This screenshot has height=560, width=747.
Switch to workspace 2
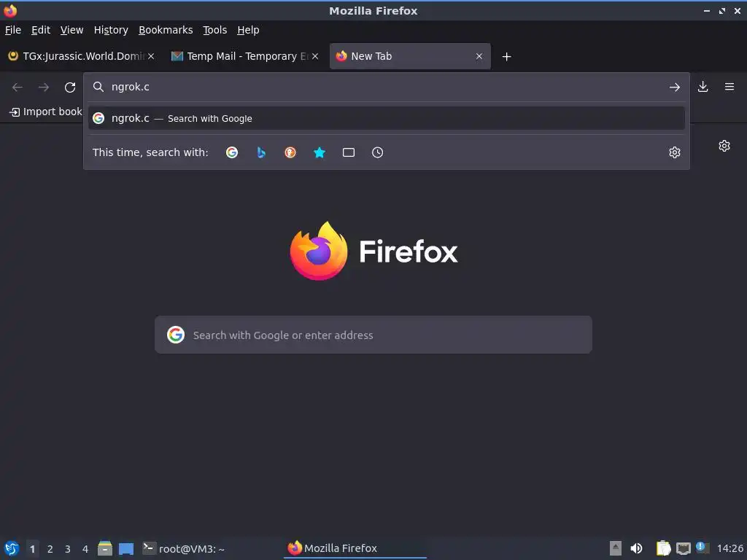point(50,549)
